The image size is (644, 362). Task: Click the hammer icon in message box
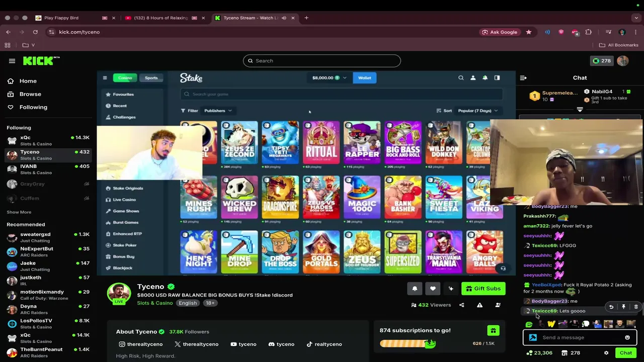click(x=533, y=338)
